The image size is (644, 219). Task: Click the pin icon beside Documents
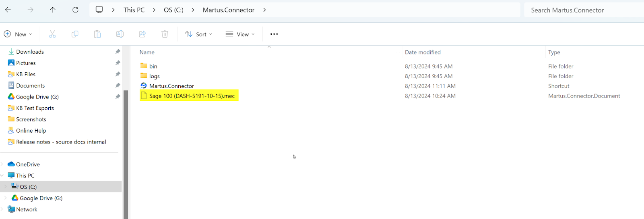118,86
